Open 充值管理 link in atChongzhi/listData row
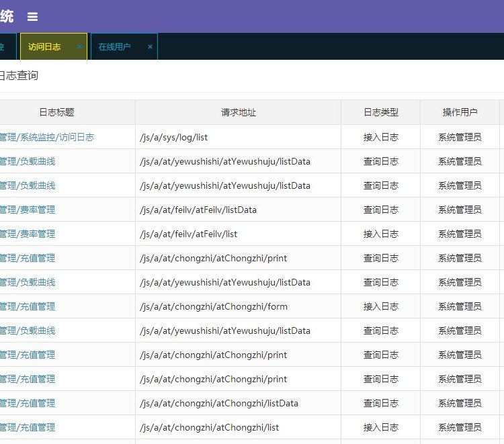 pos(28,403)
